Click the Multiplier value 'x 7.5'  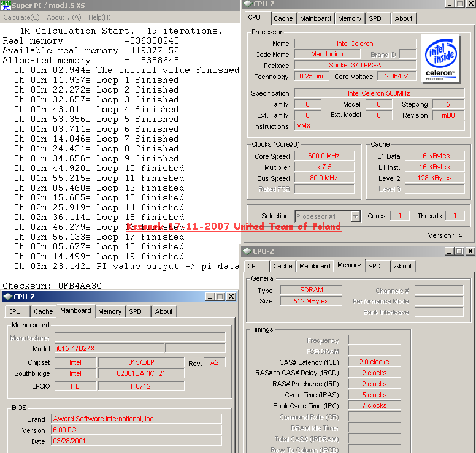pyautogui.click(x=324, y=167)
